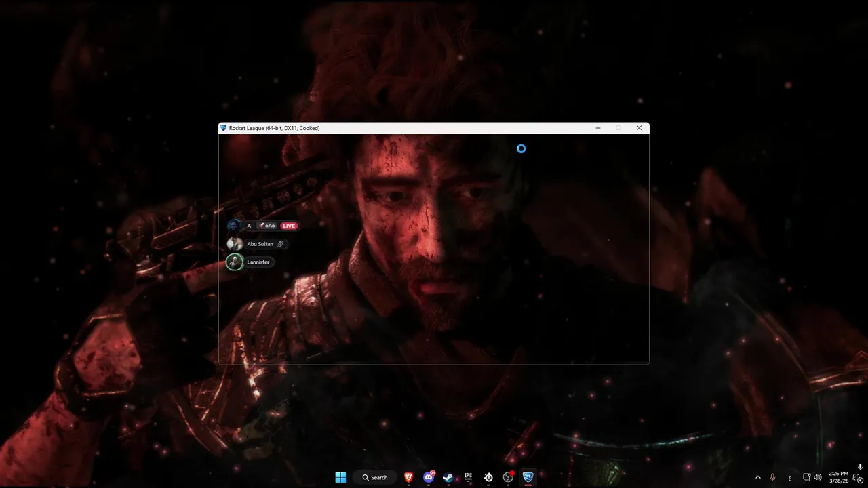The width and height of the screenshot is (868, 488).
Task: Open SteelSeries app from the taskbar
Action: coord(488,477)
